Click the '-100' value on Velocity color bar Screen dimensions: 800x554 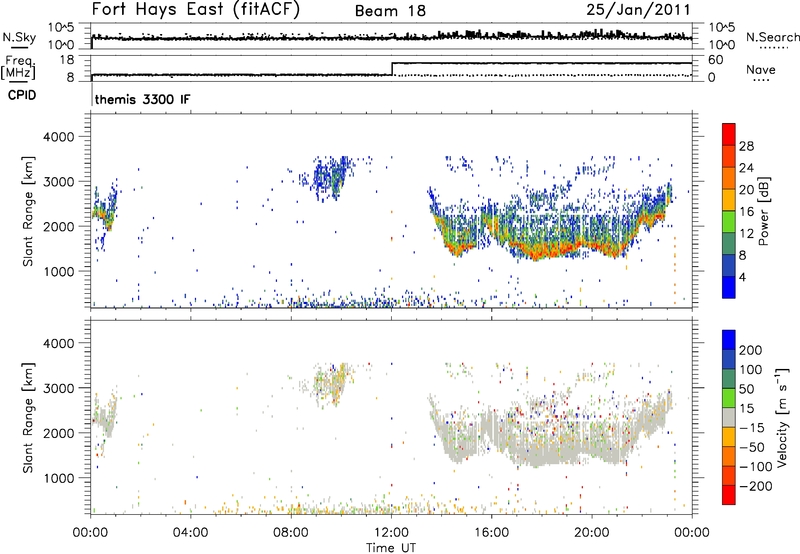756,467
